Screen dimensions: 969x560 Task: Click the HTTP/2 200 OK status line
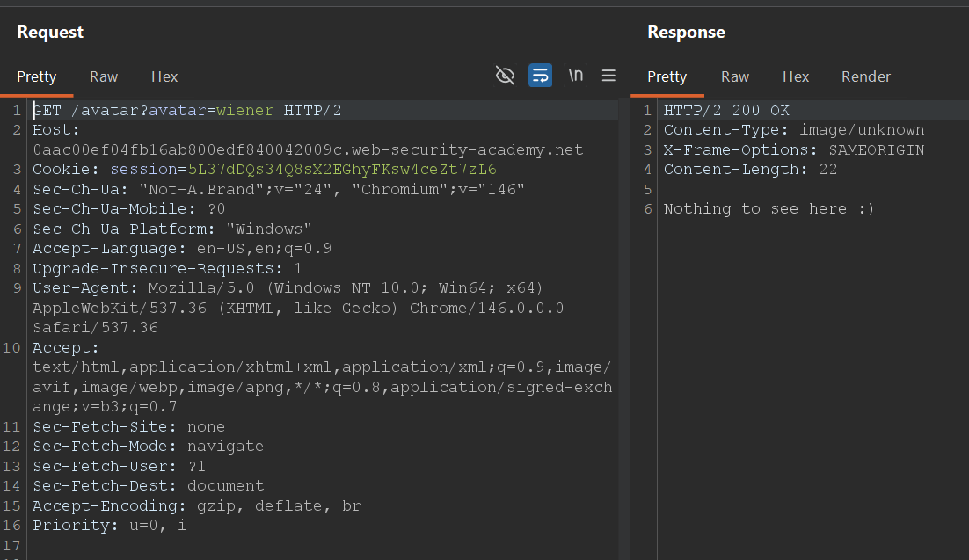[726, 111]
